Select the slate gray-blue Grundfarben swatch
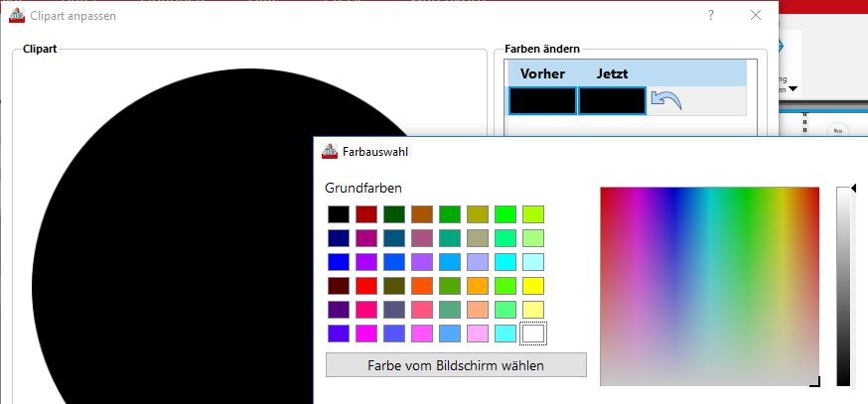The height and width of the screenshot is (404, 868). (394, 310)
